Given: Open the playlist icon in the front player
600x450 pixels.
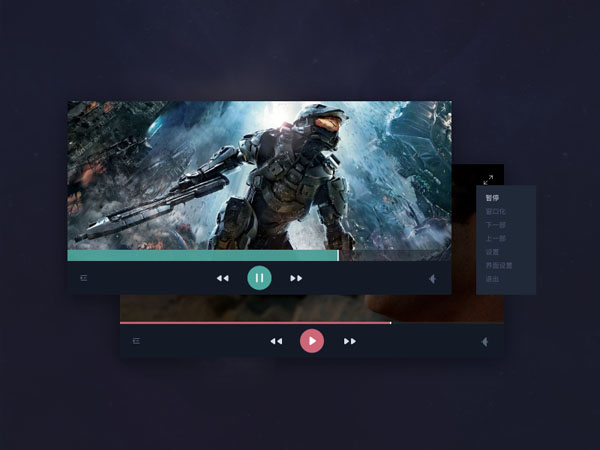Looking at the screenshot, I should tap(84, 278).
